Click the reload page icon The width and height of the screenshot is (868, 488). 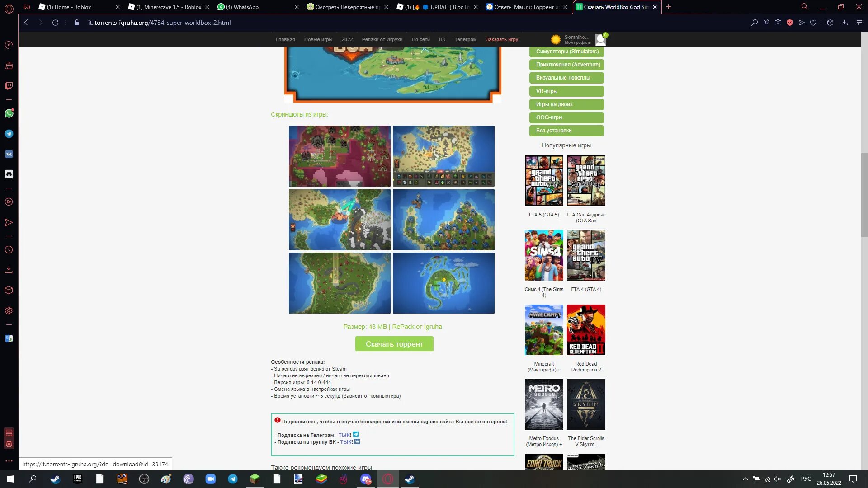(55, 23)
